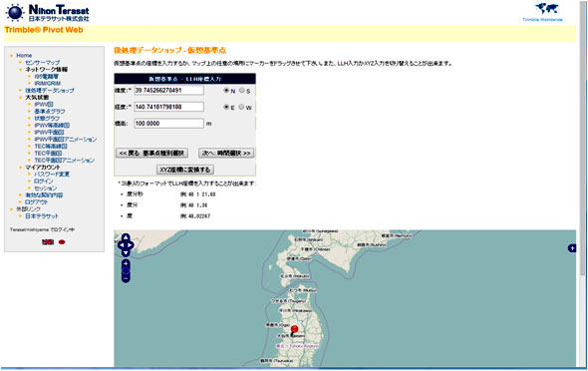Viewport: 588px width, 371px height.
Task: Switch language using the Japan flag icon
Action: [x=62, y=242]
